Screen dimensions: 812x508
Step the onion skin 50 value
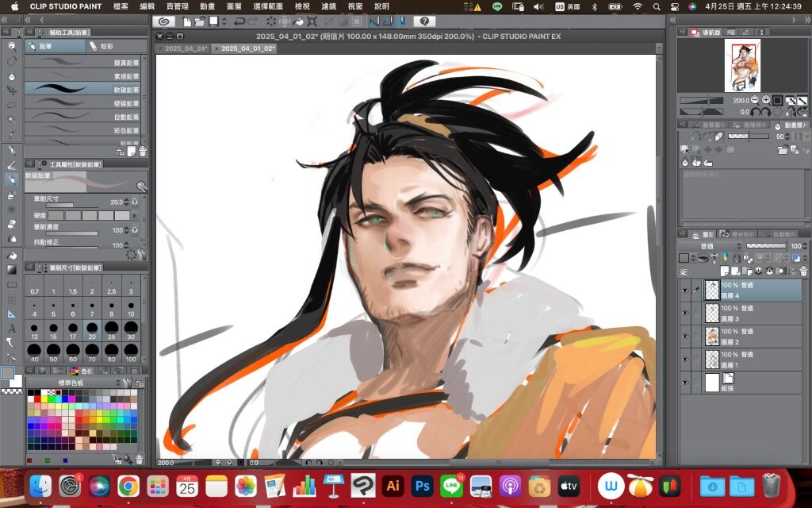tap(787, 137)
